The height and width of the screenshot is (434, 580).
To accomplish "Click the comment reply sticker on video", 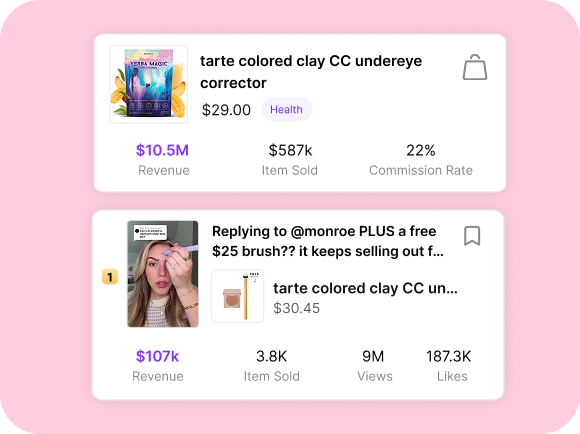I will pyautogui.click(x=150, y=232).
